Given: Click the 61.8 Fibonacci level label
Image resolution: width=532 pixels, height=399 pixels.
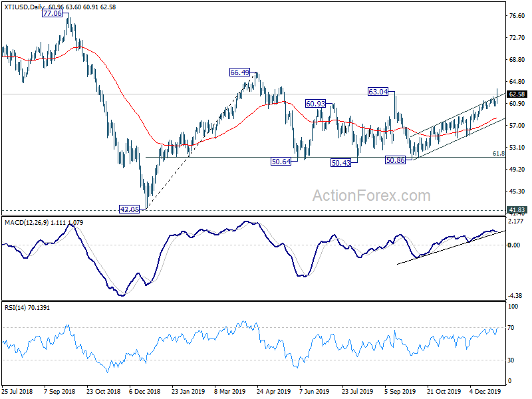Looking at the screenshot, I should (498, 154).
